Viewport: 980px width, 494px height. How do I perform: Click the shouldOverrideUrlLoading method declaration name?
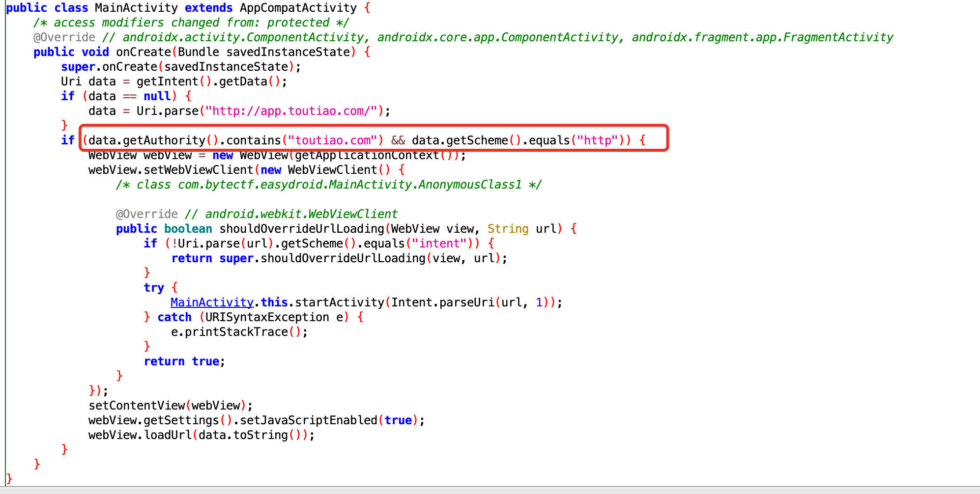(x=302, y=229)
